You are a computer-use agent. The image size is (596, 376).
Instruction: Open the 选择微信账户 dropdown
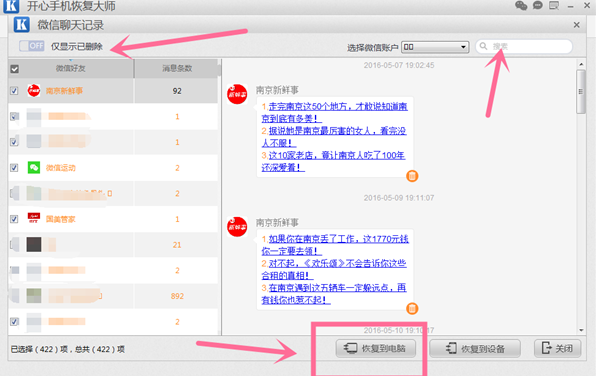[435, 47]
